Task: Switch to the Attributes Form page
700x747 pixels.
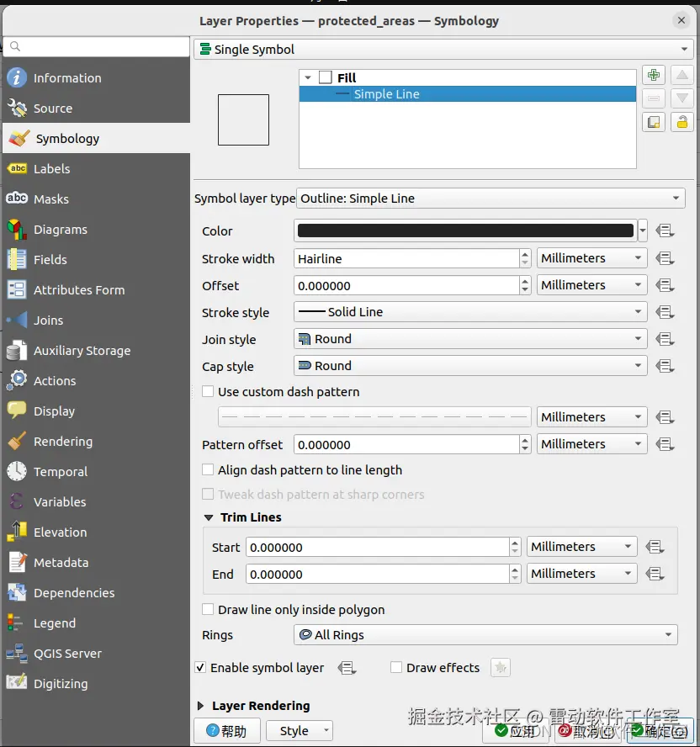Action: (x=96, y=290)
